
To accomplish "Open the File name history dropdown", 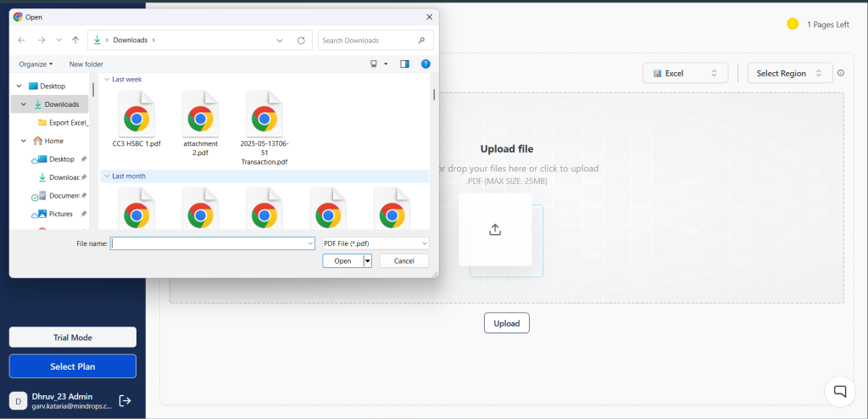I will click(x=310, y=243).
